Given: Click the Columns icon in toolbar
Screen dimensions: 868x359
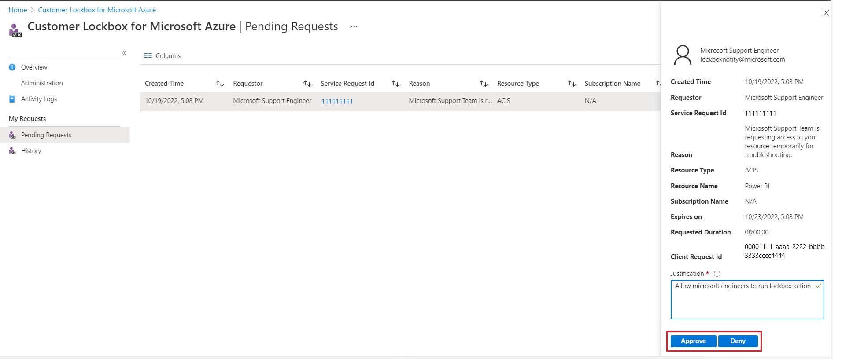Looking at the screenshot, I should point(148,56).
